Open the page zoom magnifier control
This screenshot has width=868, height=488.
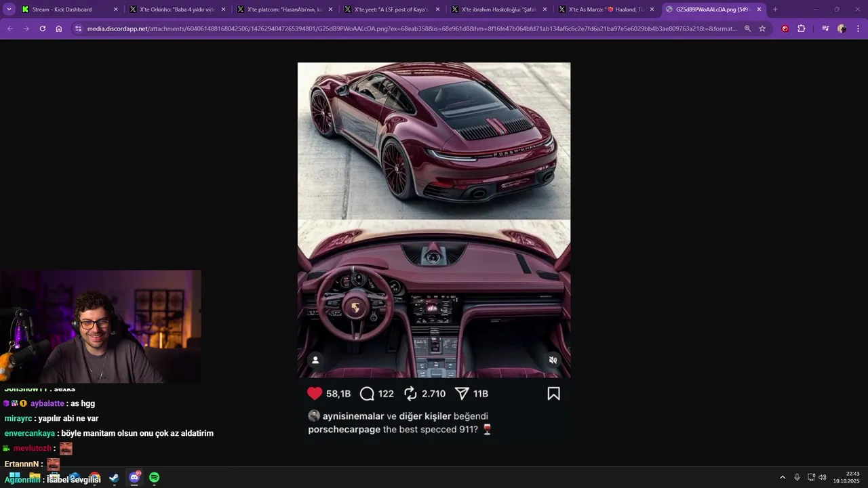(x=747, y=28)
